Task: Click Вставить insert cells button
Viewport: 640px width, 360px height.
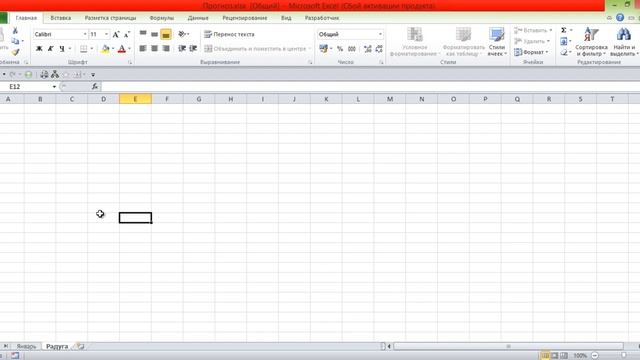Action: 533,30
